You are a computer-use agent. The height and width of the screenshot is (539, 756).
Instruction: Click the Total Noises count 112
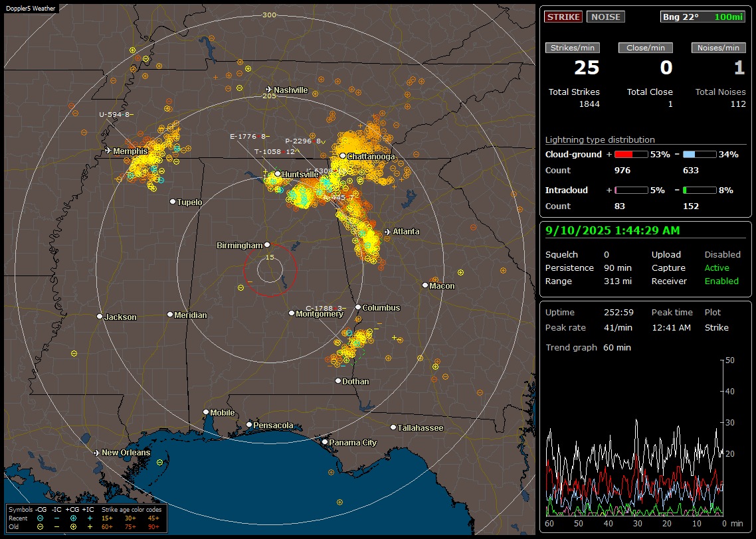pos(738,104)
